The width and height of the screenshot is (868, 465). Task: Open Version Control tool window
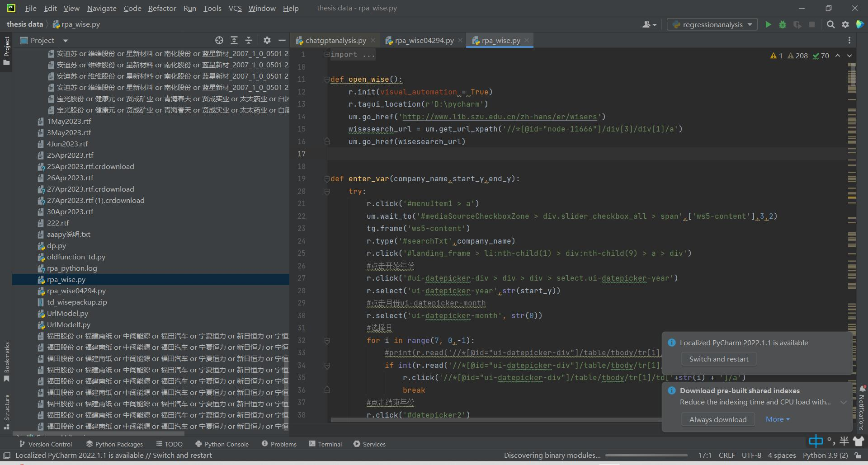point(45,444)
